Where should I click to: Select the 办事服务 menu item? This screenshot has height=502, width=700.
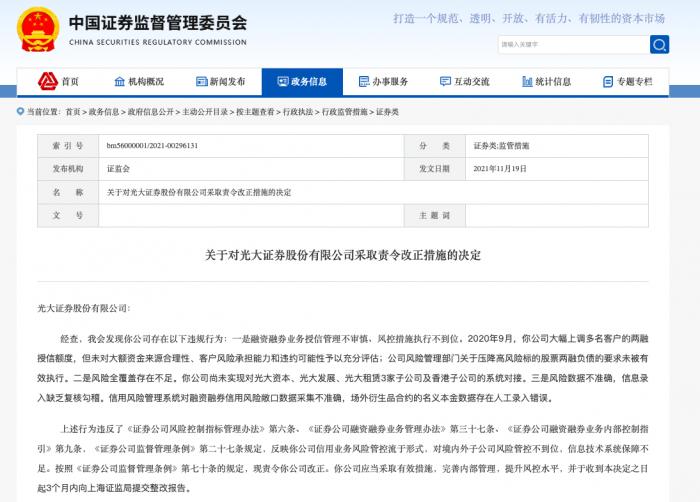(390, 82)
